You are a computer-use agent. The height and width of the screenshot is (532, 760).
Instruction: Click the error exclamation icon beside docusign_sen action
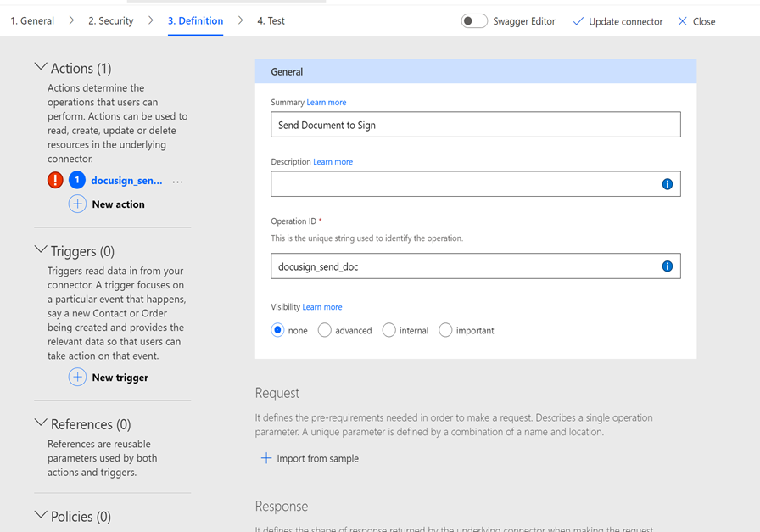point(54,180)
